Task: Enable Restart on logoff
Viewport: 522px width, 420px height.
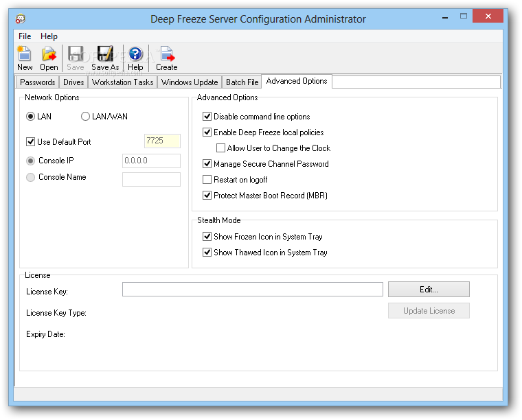Action: pos(207,180)
